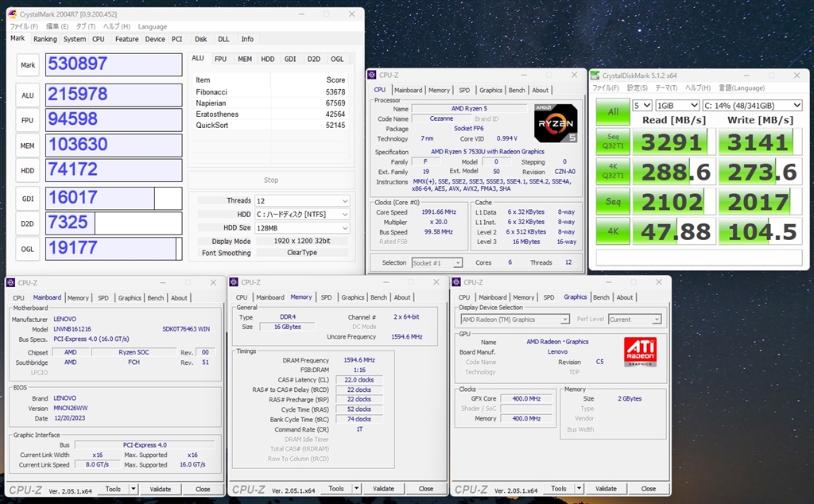Open the Language menu in CrystalMark
This screenshot has height=504, width=814.
152,26
